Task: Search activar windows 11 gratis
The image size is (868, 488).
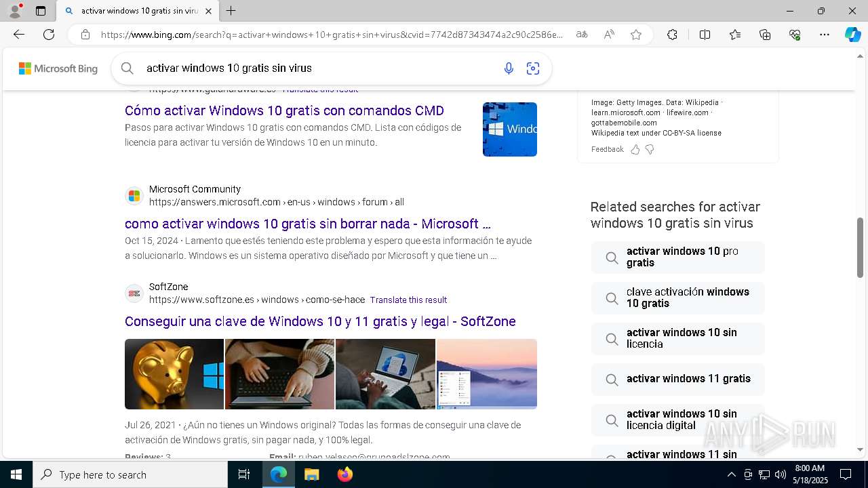Action: (677, 379)
